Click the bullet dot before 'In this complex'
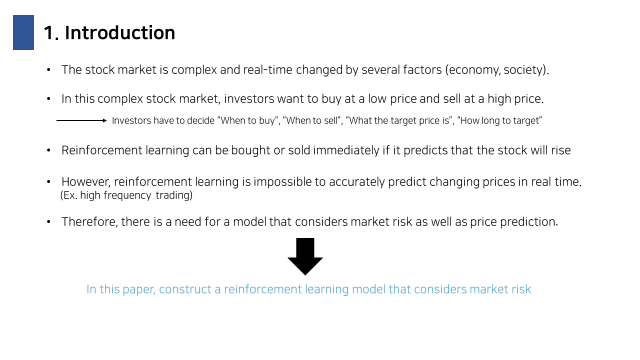Viewport: 640px width, 360px height. pos(49,99)
